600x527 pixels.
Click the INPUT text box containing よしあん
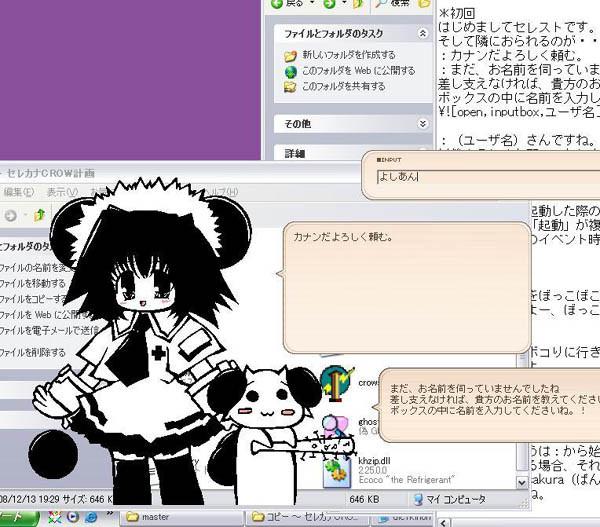click(x=488, y=177)
